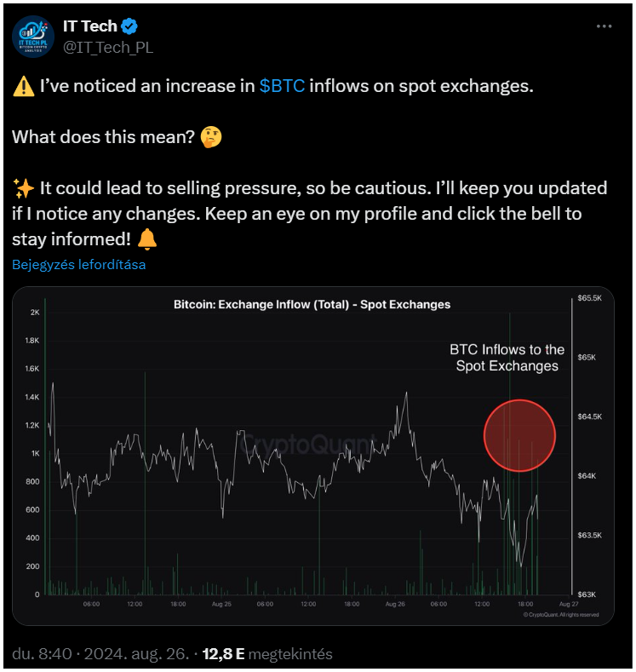Click the BTC Inflows annotation text
The height and width of the screenshot is (672, 636).
click(507, 358)
